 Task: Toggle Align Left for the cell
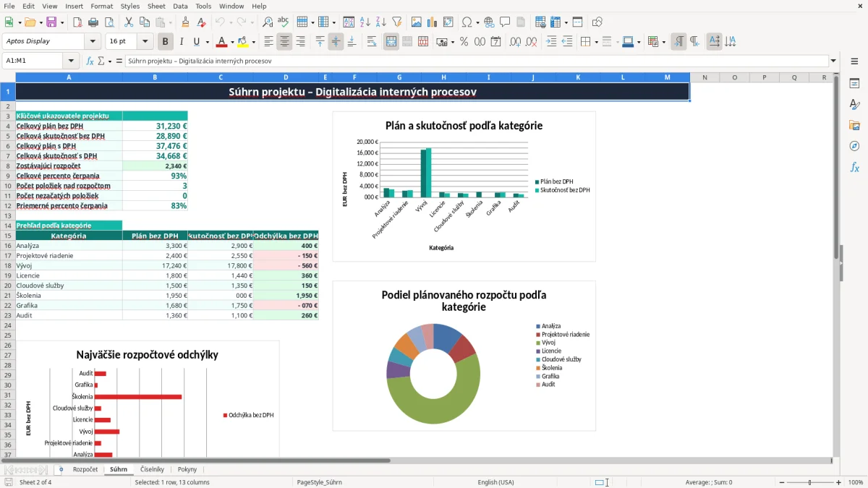click(x=268, y=41)
